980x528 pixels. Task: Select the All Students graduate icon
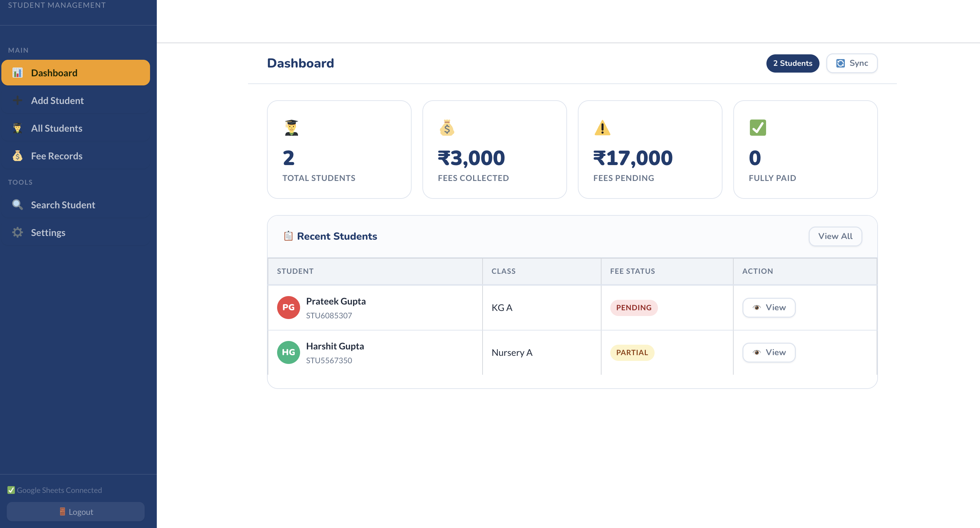click(17, 128)
